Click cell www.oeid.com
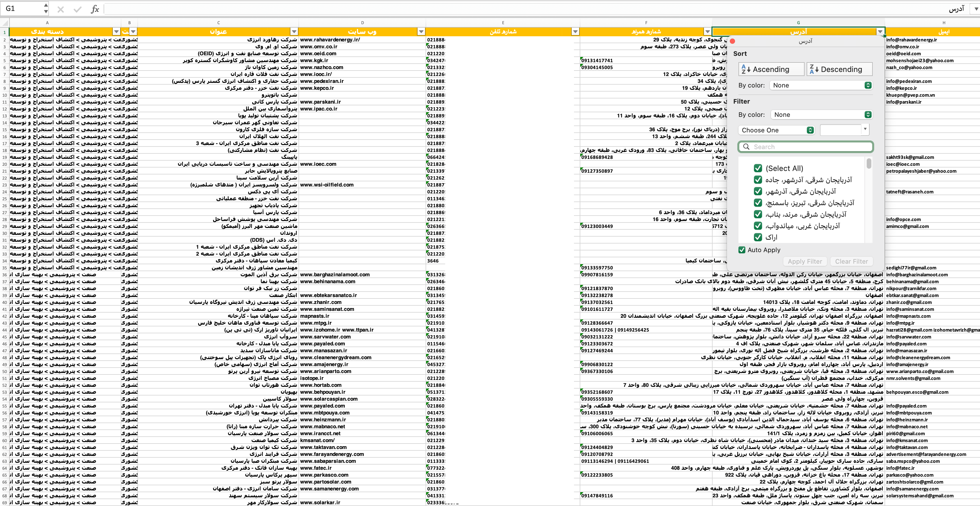This screenshot has height=506, width=980. coord(362,54)
